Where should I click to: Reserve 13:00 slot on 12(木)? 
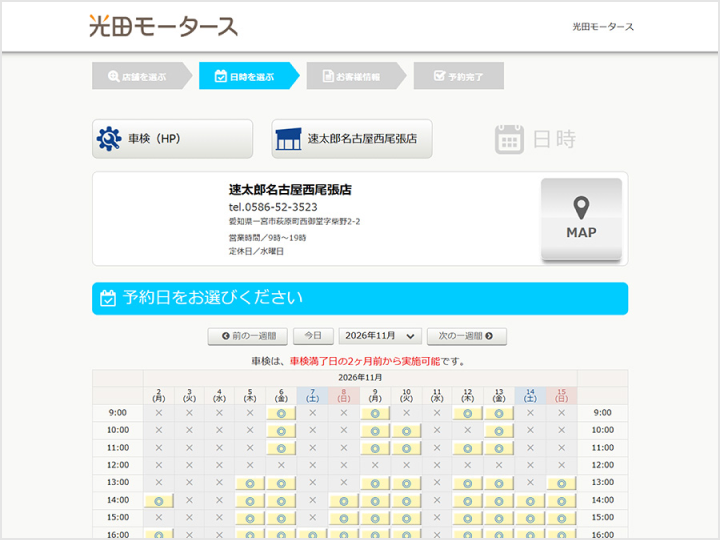(x=467, y=483)
